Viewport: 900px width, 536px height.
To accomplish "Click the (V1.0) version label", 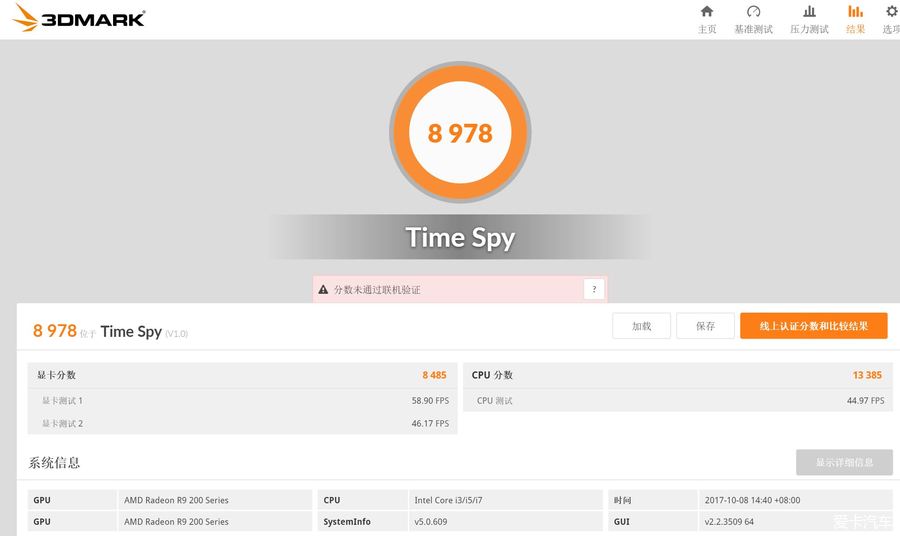I will tap(177, 333).
